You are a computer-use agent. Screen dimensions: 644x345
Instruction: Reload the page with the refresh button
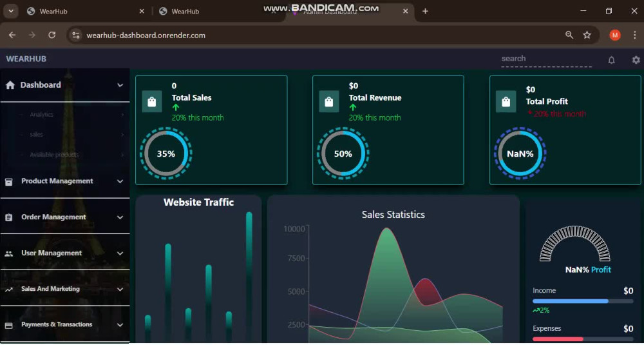(x=52, y=35)
